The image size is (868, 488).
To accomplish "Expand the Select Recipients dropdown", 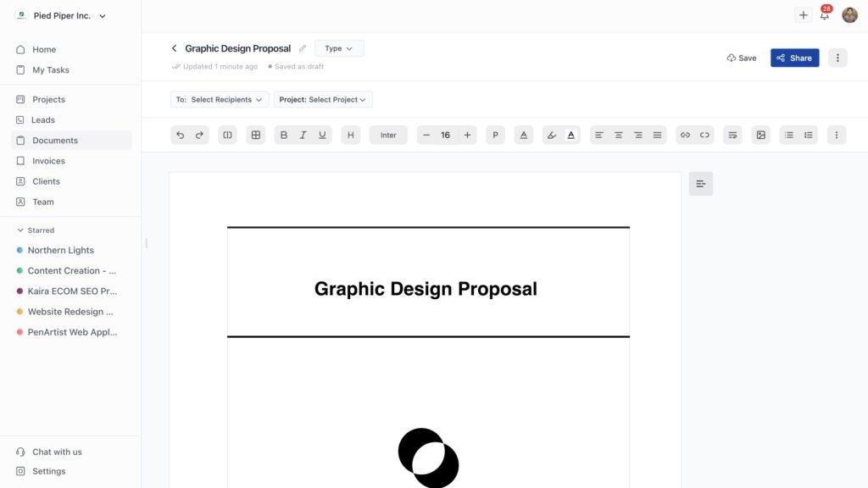I will [220, 99].
